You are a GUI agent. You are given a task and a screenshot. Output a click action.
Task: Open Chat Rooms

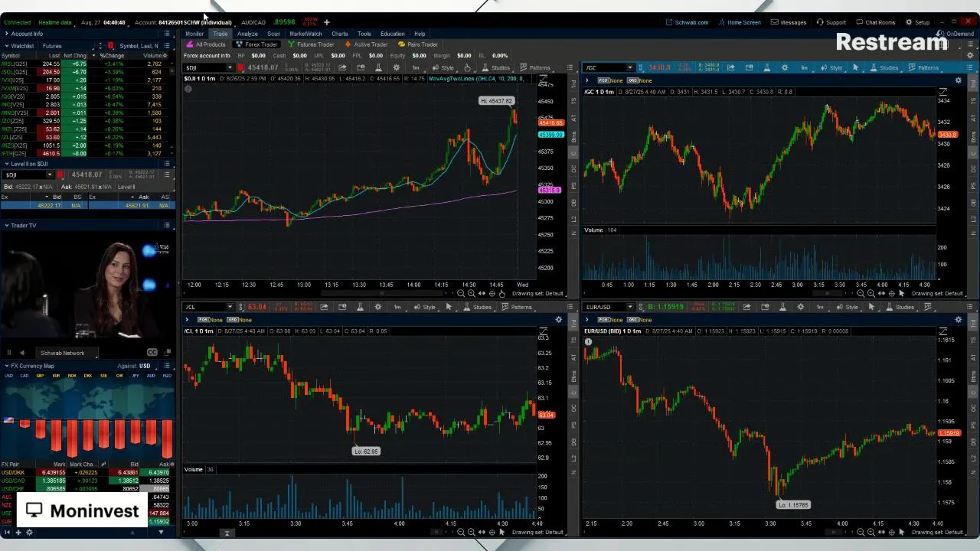pyautogui.click(x=875, y=22)
